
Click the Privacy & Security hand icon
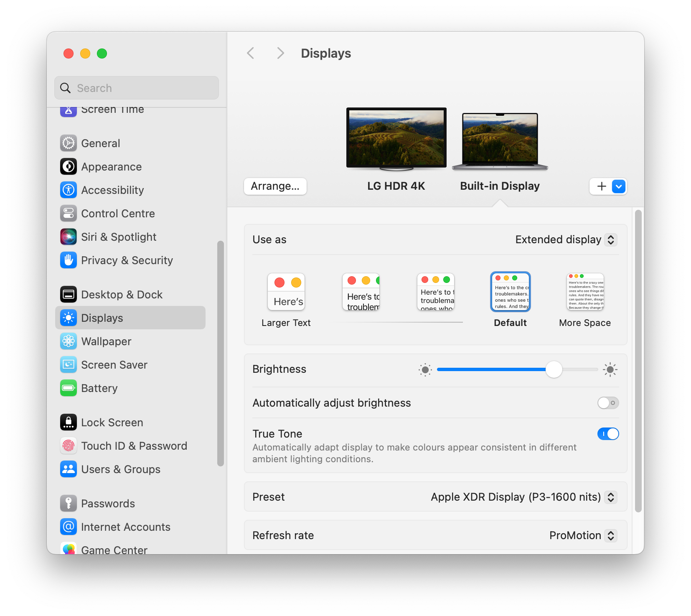coord(69,260)
